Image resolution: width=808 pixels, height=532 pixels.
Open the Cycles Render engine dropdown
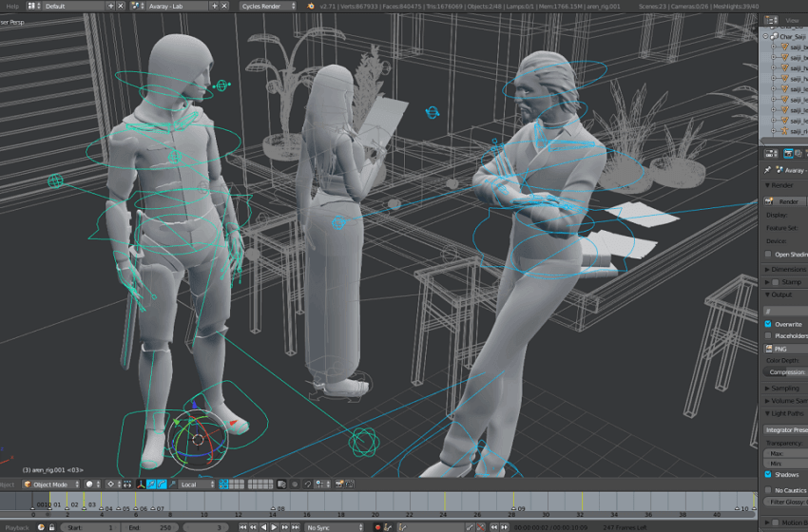tap(267, 6)
